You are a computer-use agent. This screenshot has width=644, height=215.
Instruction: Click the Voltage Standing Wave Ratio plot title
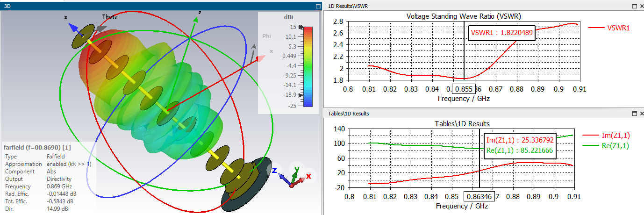coord(464,16)
